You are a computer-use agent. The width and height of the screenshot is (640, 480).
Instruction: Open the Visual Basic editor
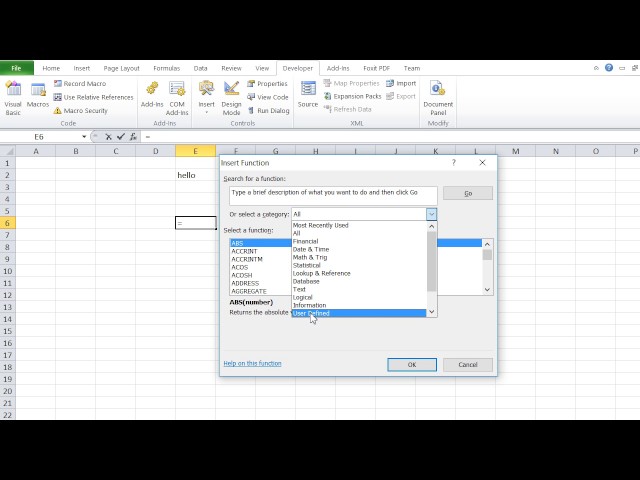[x=13, y=98]
